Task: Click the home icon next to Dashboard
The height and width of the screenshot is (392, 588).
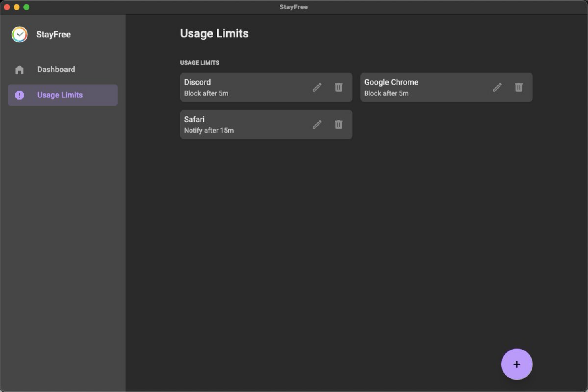Action: [19, 69]
